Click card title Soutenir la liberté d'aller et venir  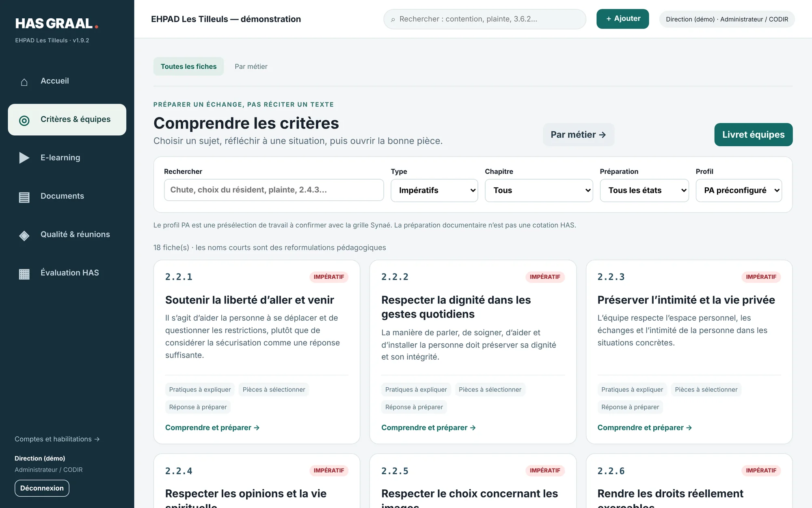click(x=249, y=300)
